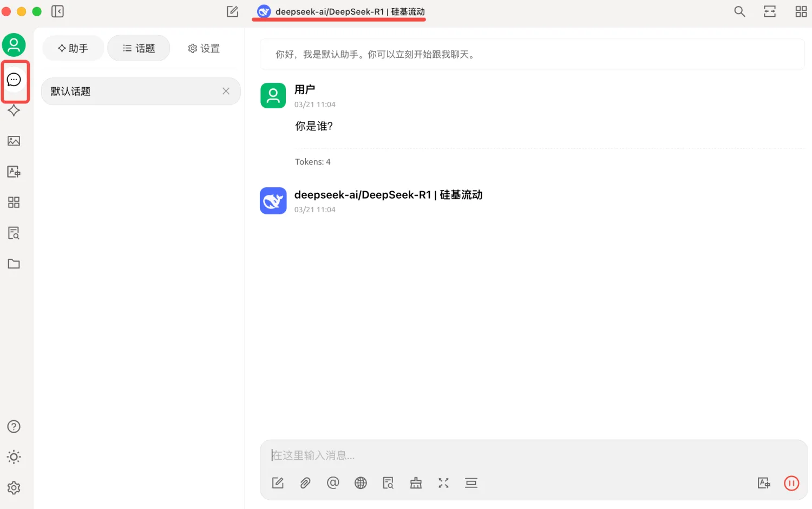
Task: Select the message text 你是谁?
Action: pyautogui.click(x=314, y=126)
